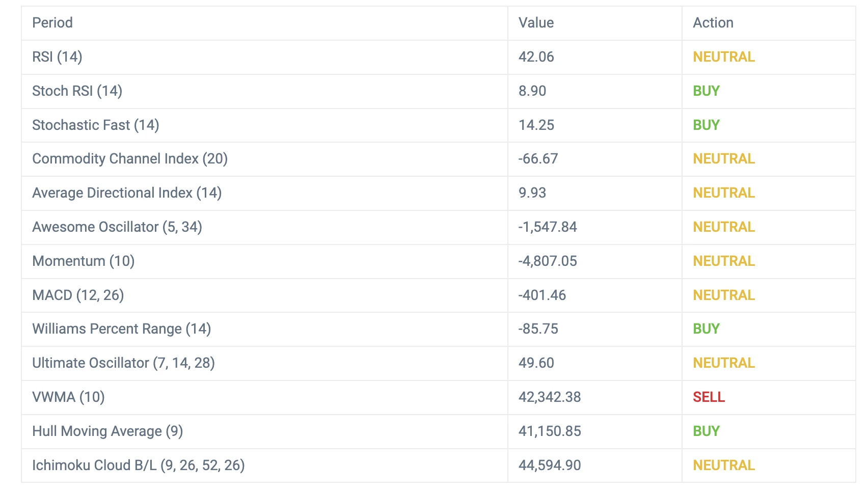Image resolution: width=868 pixels, height=492 pixels.
Task: Select Hull Moving Average (9) label
Action: pos(107,431)
